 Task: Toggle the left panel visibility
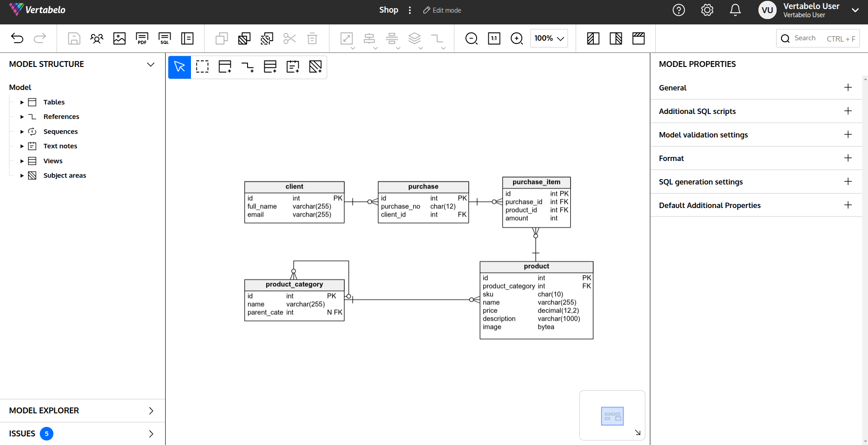coord(593,38)
